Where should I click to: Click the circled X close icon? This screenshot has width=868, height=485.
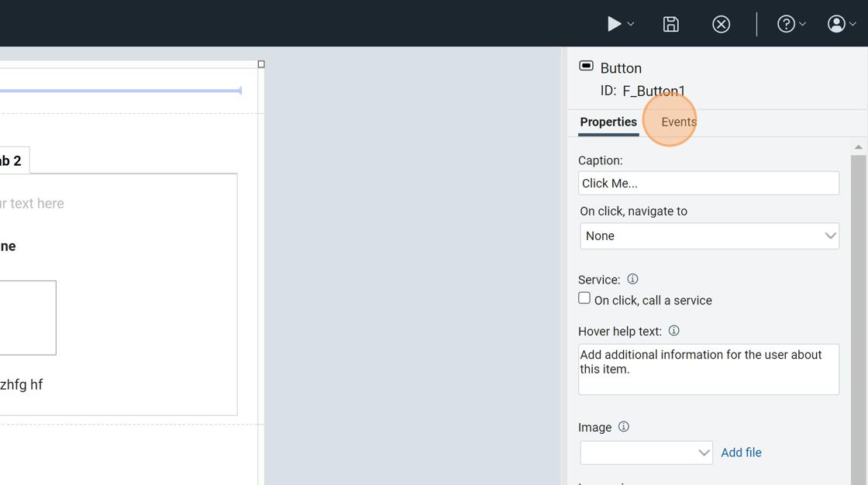click(721, 24)
